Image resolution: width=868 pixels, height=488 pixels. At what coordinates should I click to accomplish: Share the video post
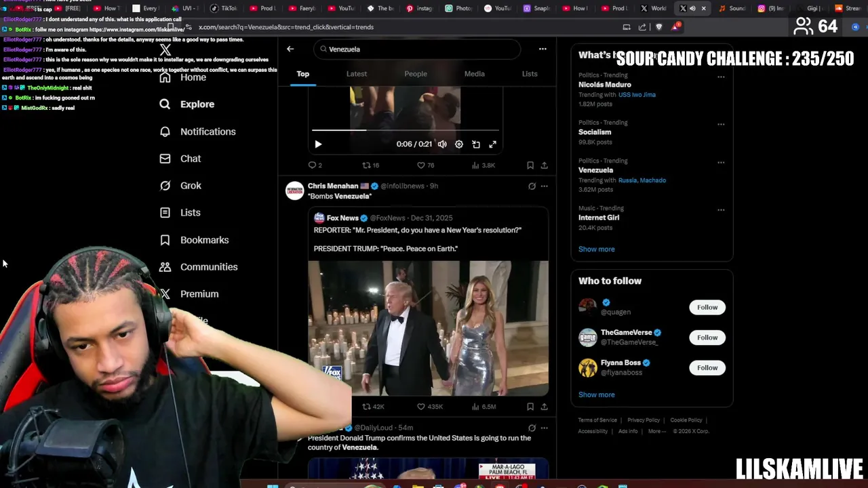click(544, 165)
